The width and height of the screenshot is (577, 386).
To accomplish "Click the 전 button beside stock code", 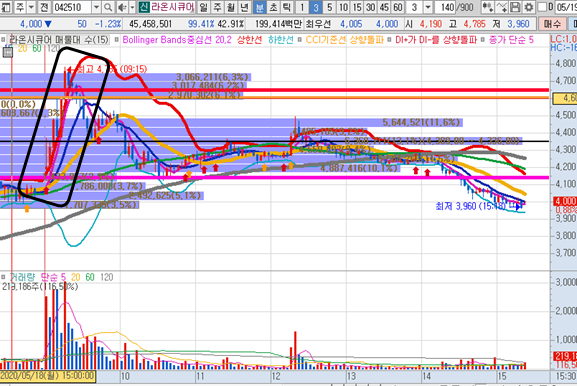I will point(44,7).
